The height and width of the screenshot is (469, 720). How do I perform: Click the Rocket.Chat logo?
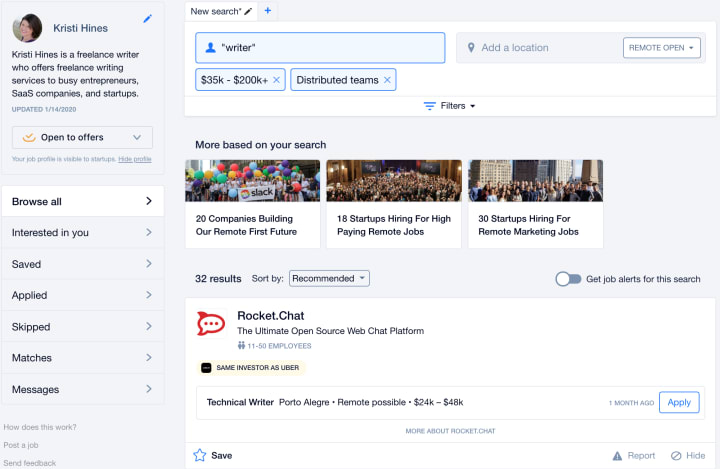point(211,323)
